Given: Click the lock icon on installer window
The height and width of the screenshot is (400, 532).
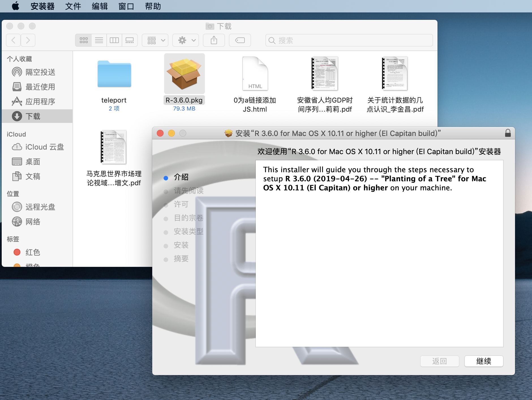Looking at the screenshot, I should [508, 133].
